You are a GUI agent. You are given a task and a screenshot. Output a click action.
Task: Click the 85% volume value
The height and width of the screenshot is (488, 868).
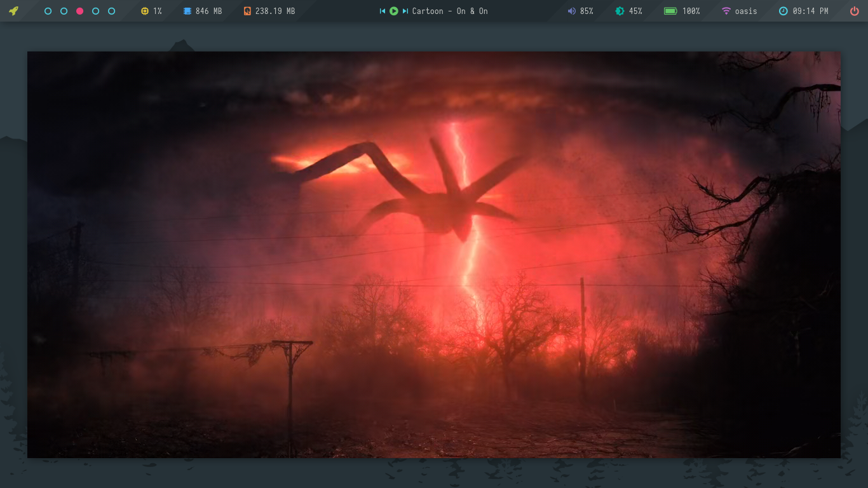point(587,11)
